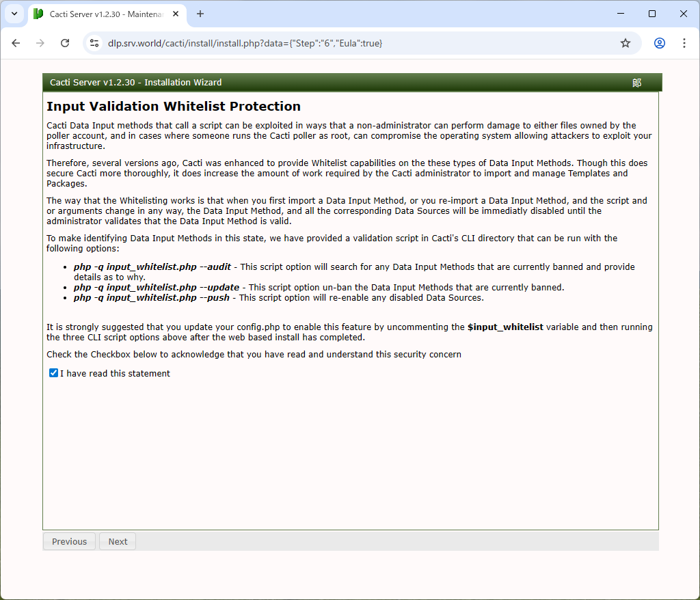Click the Previous wizard button
This screenshot has height=600, width=700.
(69, 541)
